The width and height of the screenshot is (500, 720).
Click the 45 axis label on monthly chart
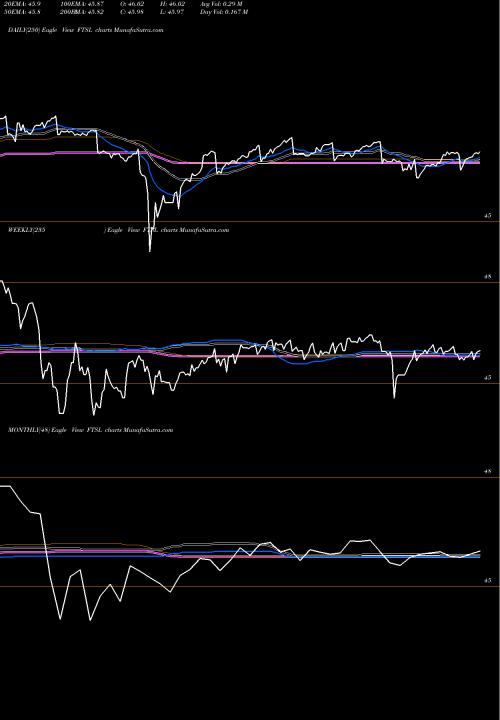(x=488, y=580)
